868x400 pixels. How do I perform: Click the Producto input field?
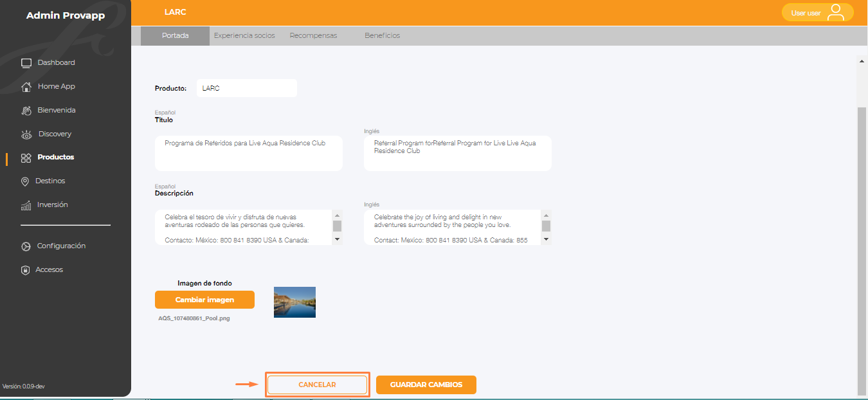[x=246, y=88]
